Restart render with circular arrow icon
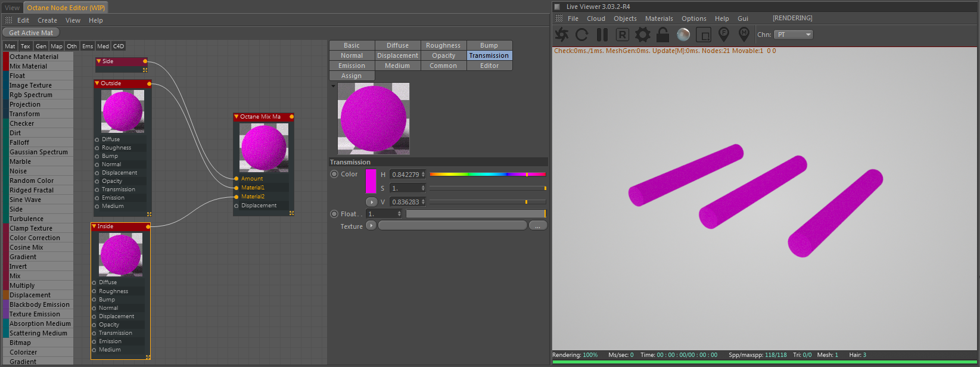This screenshot has width=980, height=367. 582,35
